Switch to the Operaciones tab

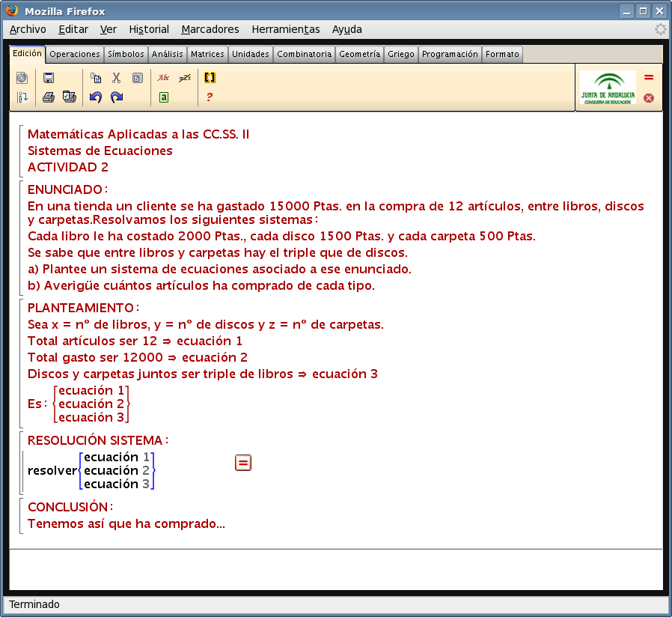tap(75, 54)
